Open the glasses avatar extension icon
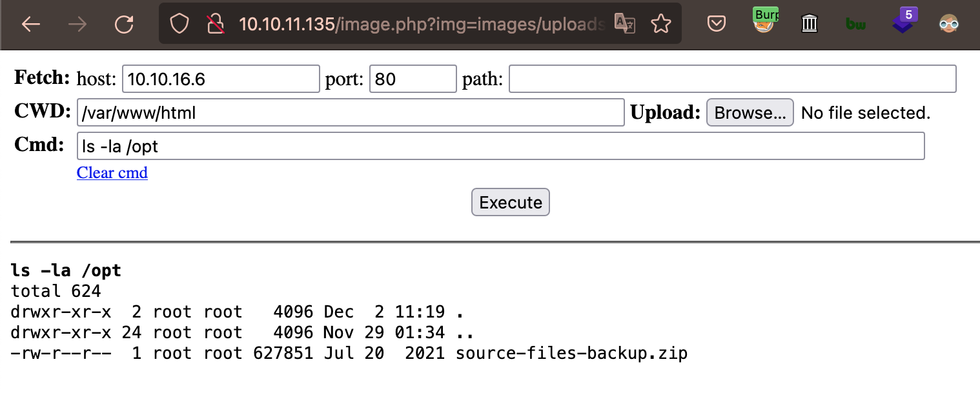Image resolution: width=980 pixels, height=395 pixels. 948,25
